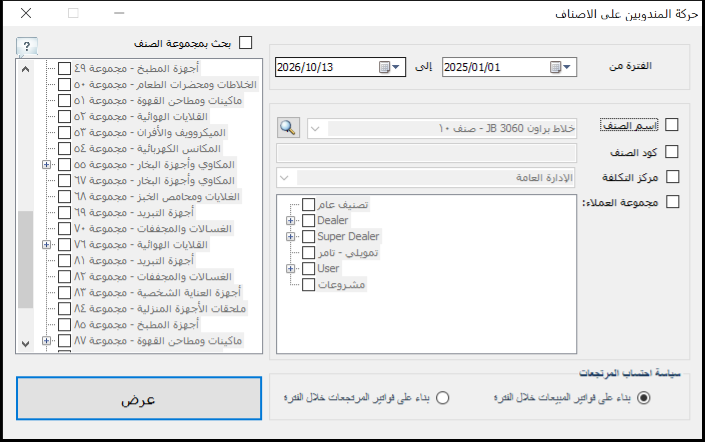Click the Super Dealer label text
This screenshot has height=442, width=705.
pos(348,236)
